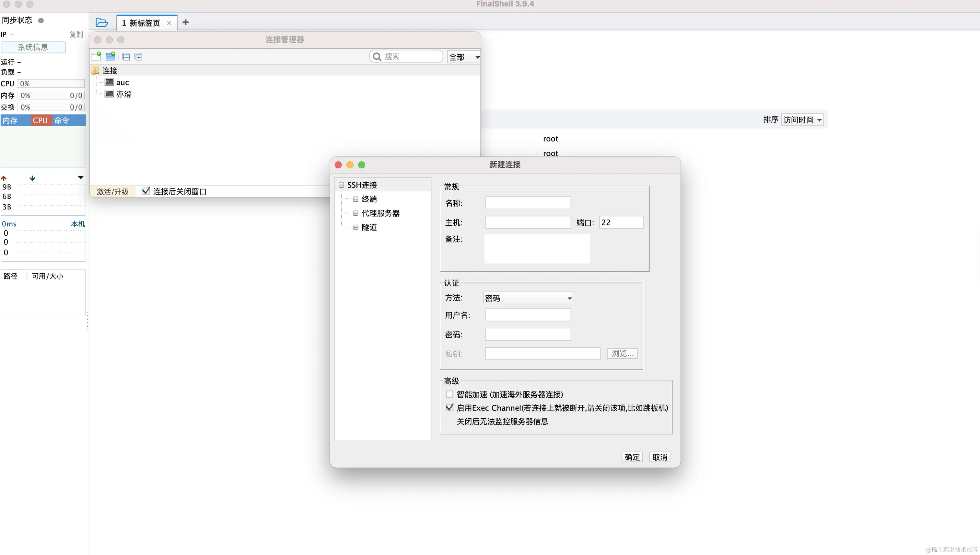This screenshot has height=555, width=980.
Task: Switch to the CPU tab in monitor panel
Action: point(40,120)
